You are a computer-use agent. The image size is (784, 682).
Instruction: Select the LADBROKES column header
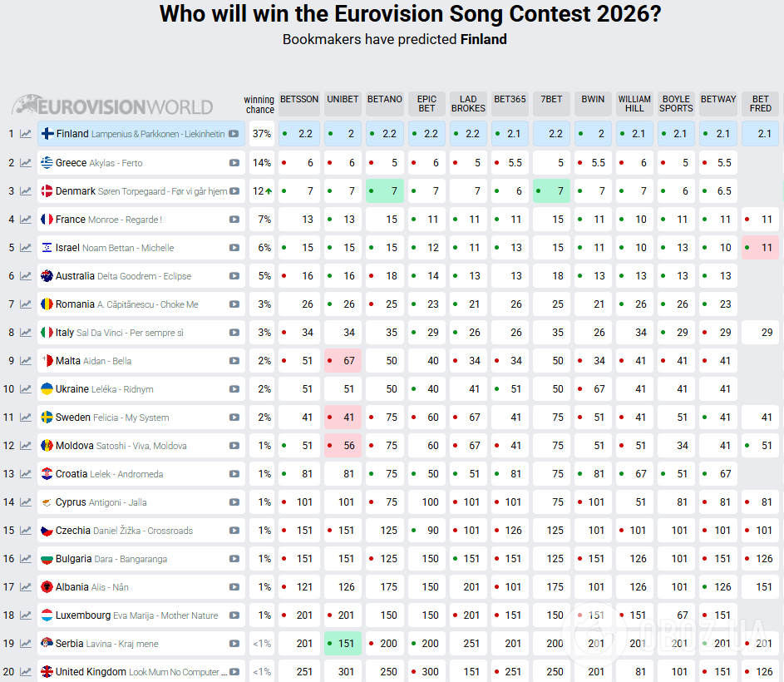pos(468,104)
